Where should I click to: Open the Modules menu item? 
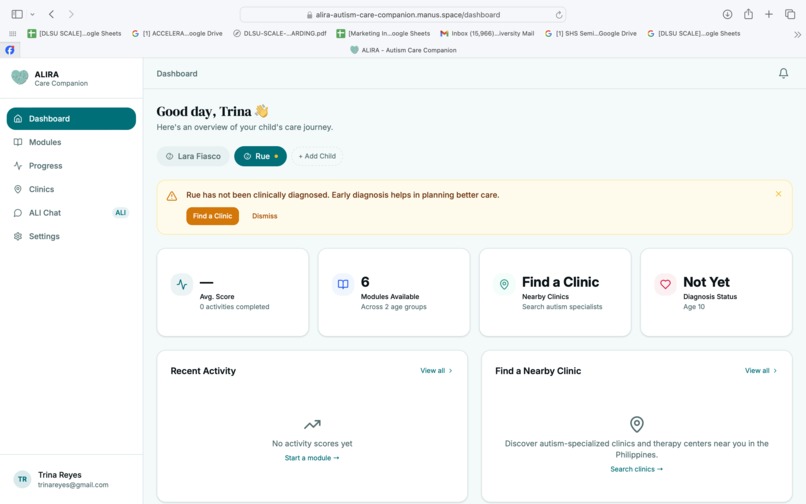(71, 142)
